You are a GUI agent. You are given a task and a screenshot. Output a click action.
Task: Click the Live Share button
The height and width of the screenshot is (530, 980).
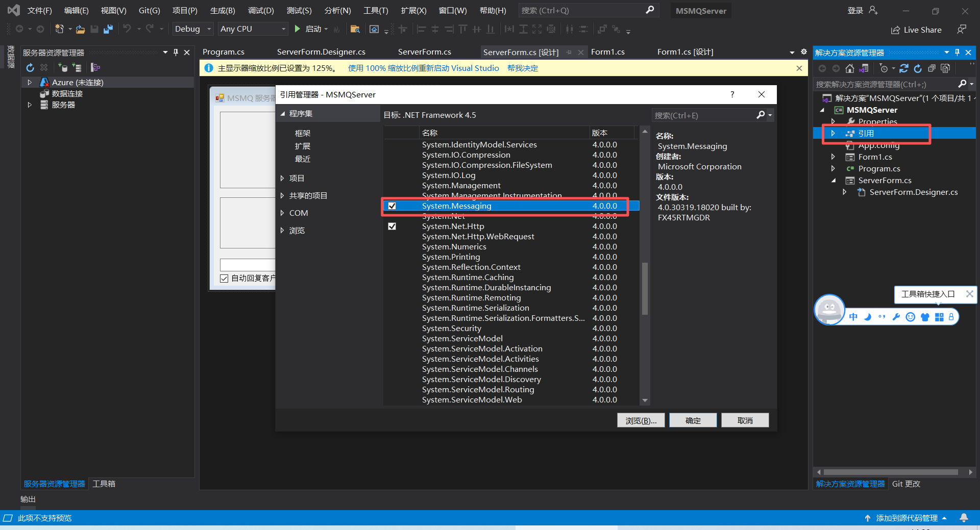coord(916,30)
